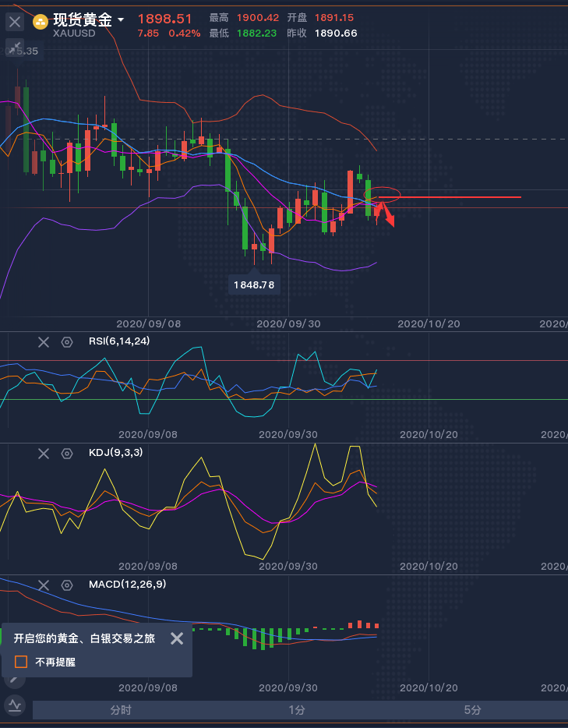Open MACD indicator settings
Viewport: 568px width, 728px height.
(x=67, y=585)
